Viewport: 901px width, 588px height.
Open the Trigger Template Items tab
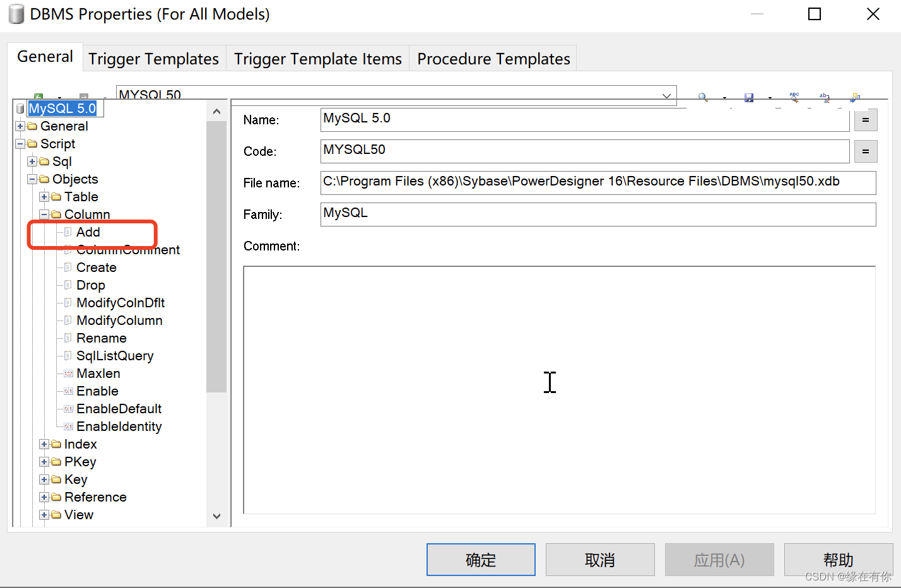(317, 59)
